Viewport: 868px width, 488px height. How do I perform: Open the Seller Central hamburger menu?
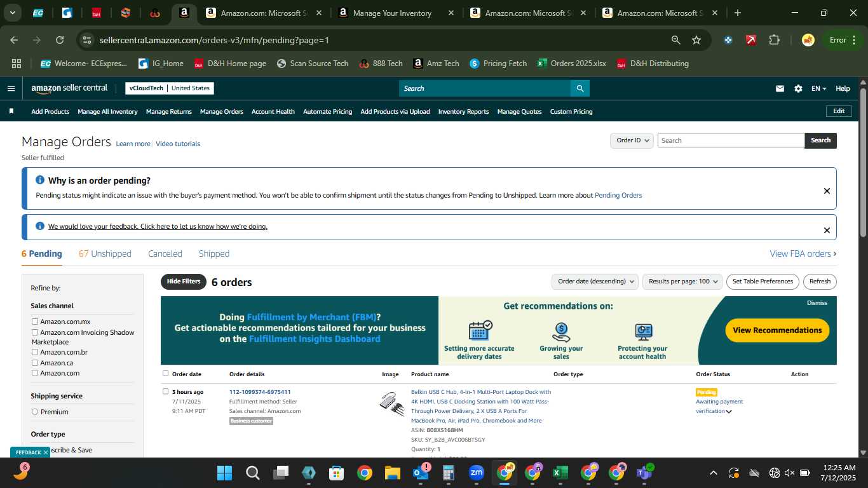point(11,88)
